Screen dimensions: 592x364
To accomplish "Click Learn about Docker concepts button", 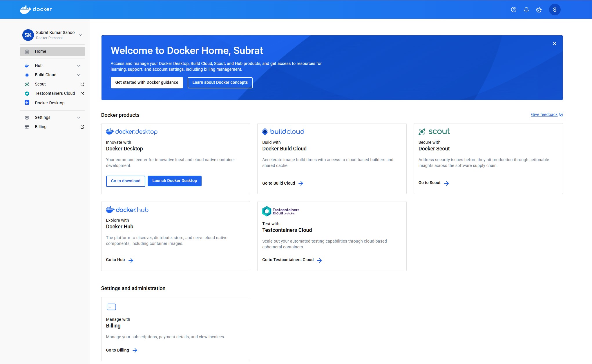I will pyautogui.click(x=220, y=83).
